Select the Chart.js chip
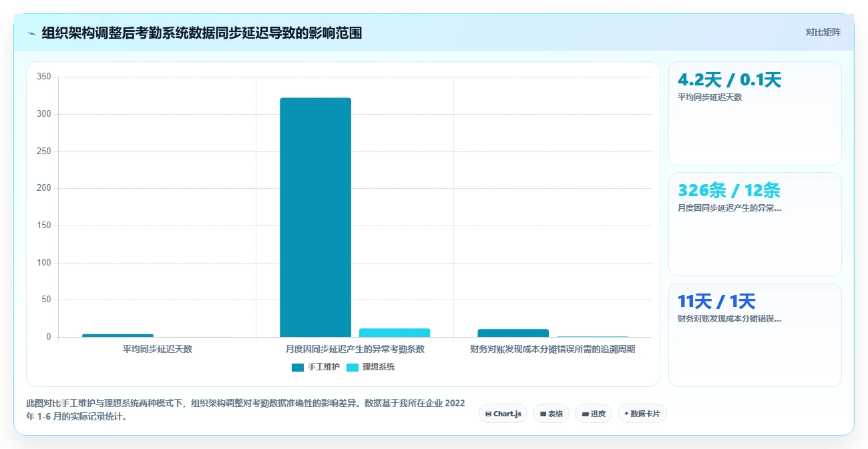868x449 pixels. click(x=503, y=414)
